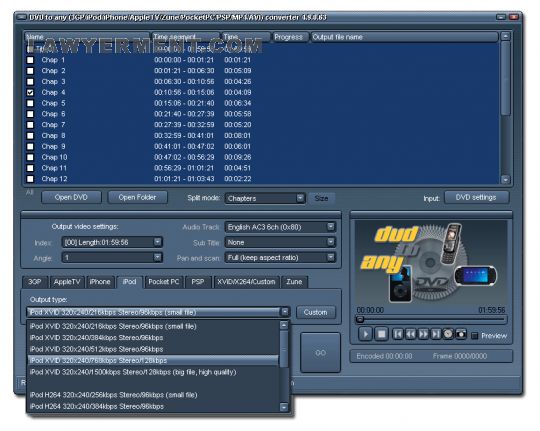Open the Audio Track dropdown
Screen dimensions: 540x431
[280, 227]
